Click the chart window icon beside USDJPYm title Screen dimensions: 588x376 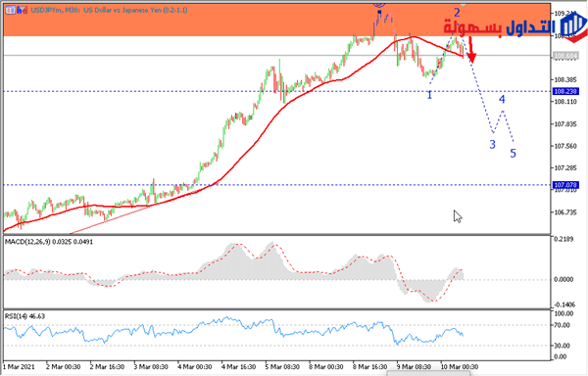pos(10,10)
